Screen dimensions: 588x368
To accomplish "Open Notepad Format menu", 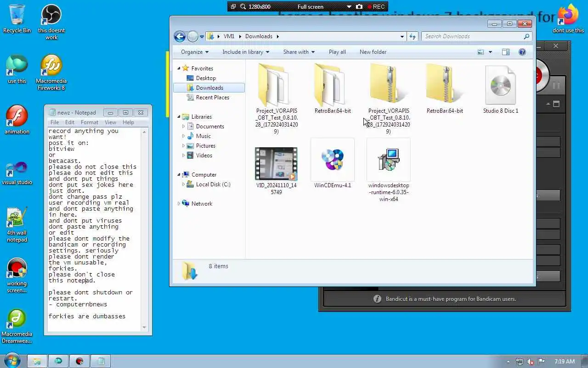I will (90, 122).
